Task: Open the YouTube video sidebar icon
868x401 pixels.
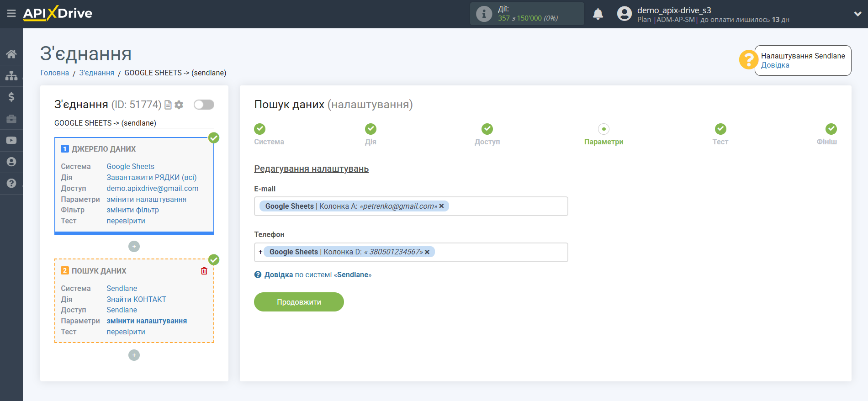Action: 11,140
